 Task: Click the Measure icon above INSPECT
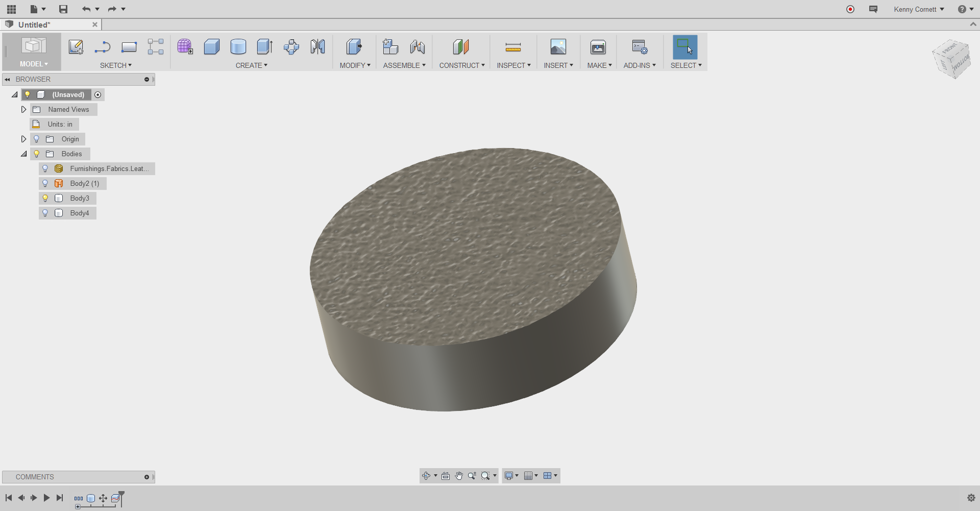513,47
